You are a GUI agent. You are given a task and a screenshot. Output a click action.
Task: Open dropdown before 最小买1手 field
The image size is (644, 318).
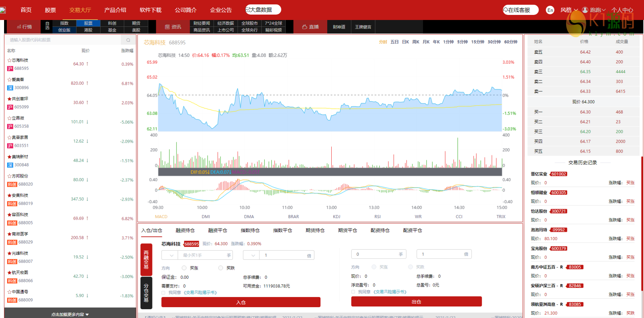(170, 255)
